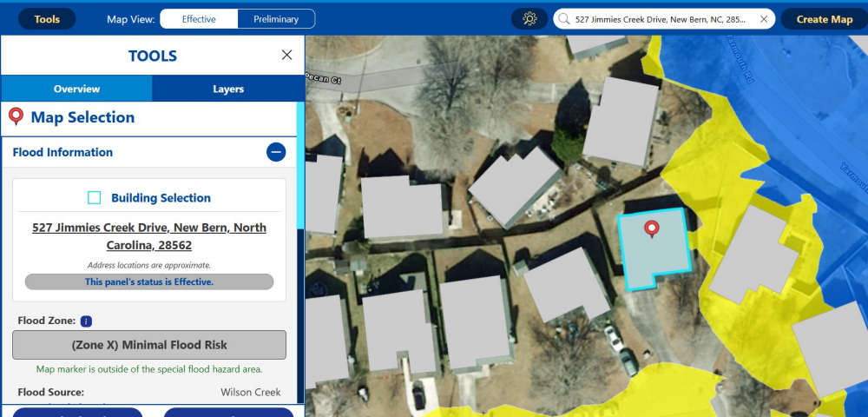Collapse the Flood Information section
The height and width of the screenshot is (417, 868).
click(x=276, y=152)
